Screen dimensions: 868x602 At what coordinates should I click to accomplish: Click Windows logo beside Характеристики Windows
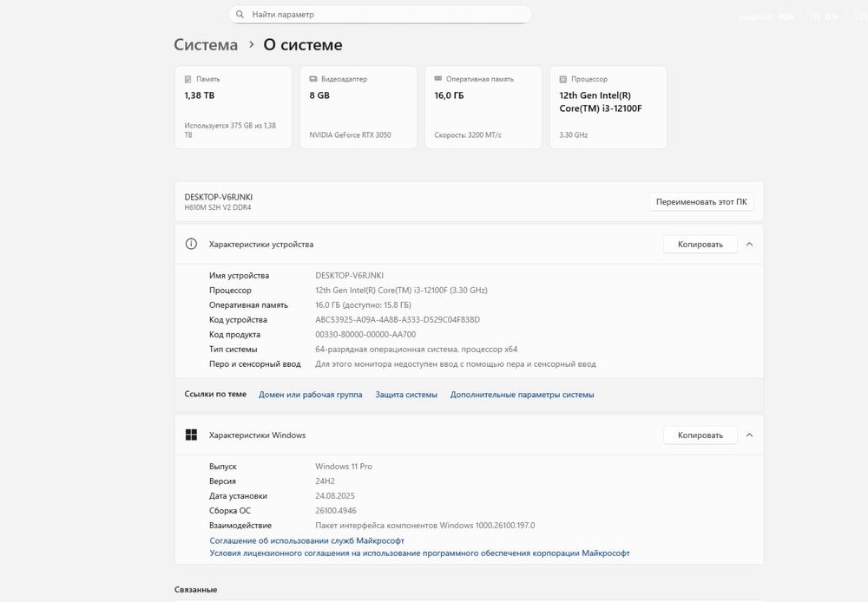coord(192,435)
